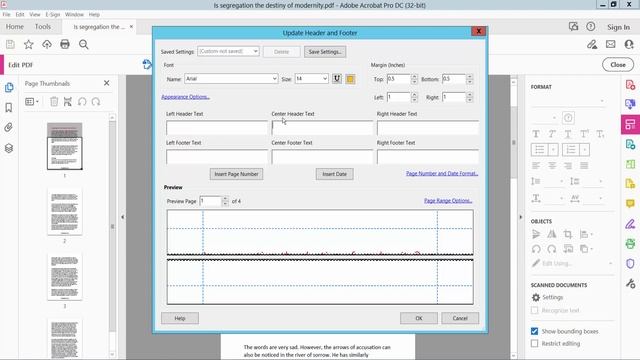Screen dimensions: 640x360
Task: Click the sign pen icon top right
Action: point(592,44)
